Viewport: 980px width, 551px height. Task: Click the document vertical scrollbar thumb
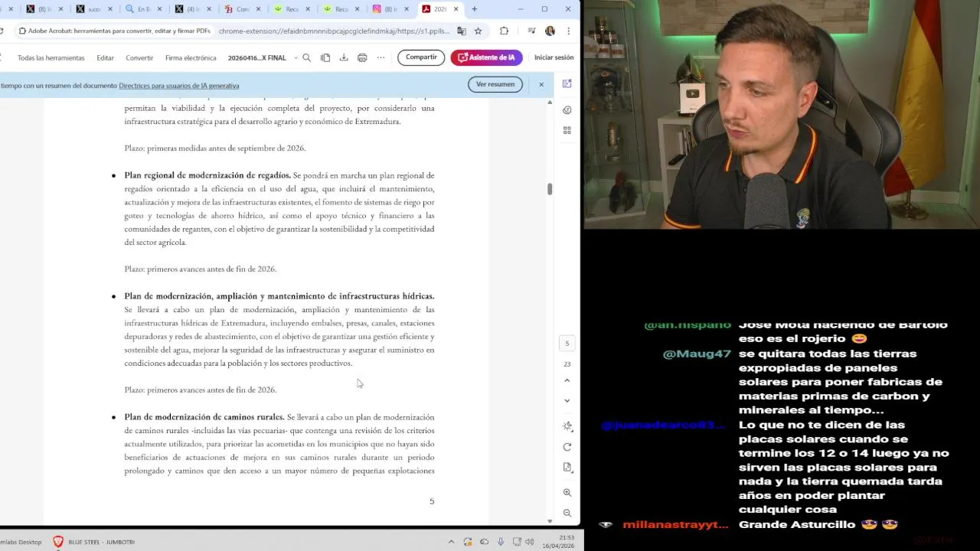click(x=550, y=189)
